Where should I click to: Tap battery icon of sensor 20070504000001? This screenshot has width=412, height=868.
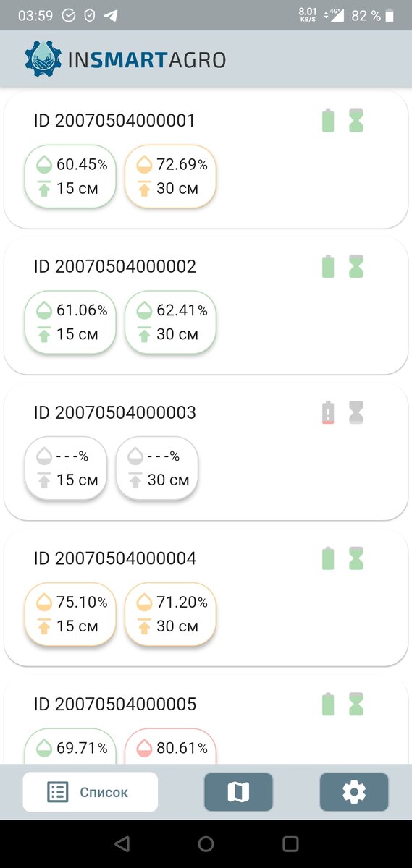(x=328, y=121)
